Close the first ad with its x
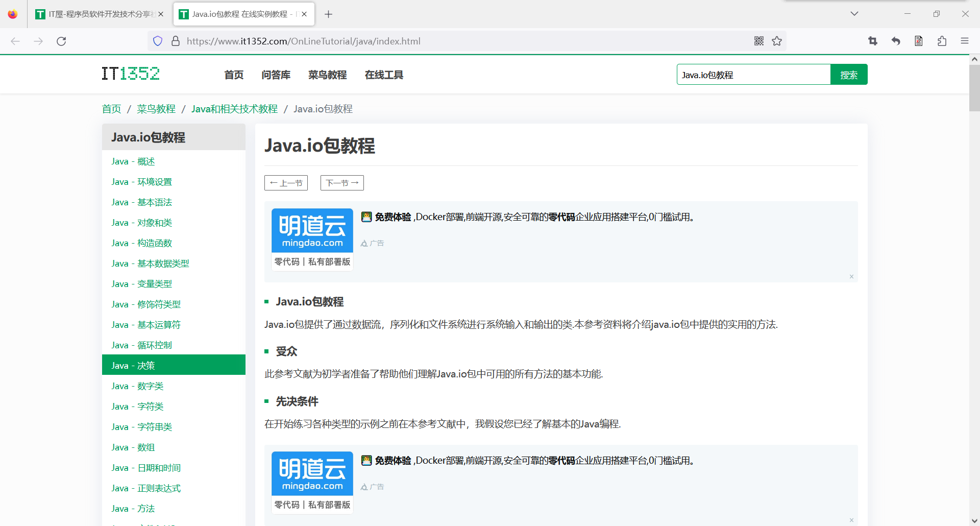 [851, 277]
